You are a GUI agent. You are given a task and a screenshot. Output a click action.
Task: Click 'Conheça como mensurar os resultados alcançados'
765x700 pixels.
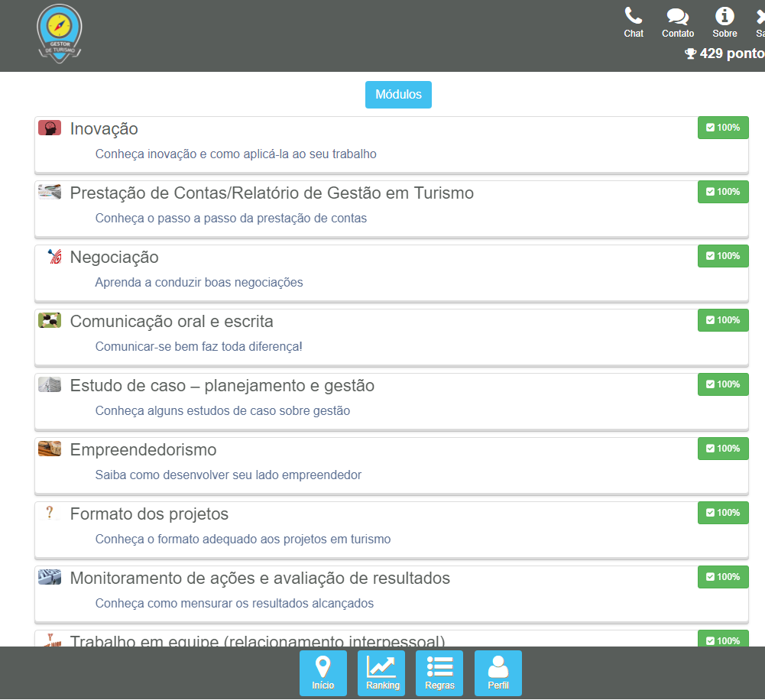tap(234, 604)
